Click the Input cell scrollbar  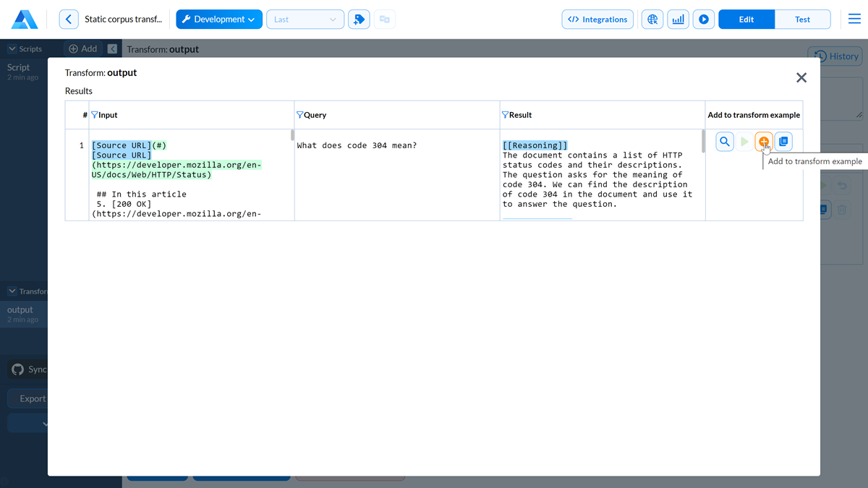292,135
